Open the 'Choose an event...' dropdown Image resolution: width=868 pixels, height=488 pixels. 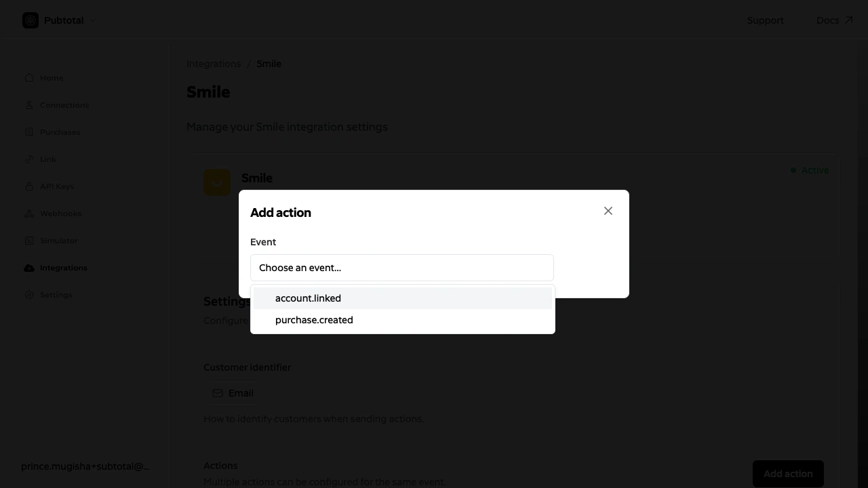[x=402, y=268]
